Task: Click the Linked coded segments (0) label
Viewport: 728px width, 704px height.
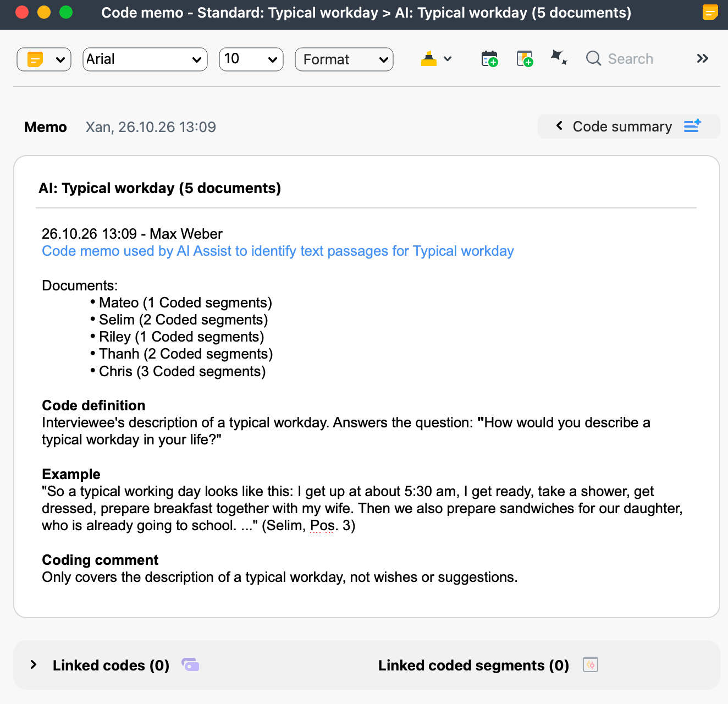Action: click(x=473, y=665)
